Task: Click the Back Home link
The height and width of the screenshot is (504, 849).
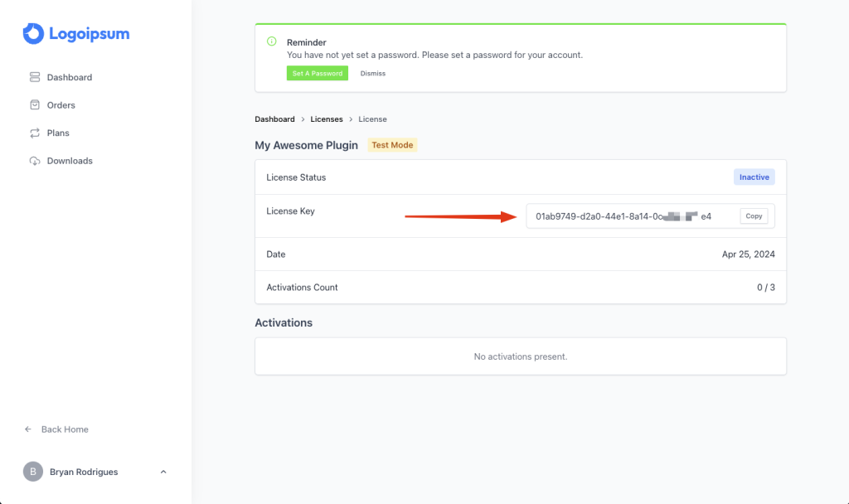Action: 65,429
